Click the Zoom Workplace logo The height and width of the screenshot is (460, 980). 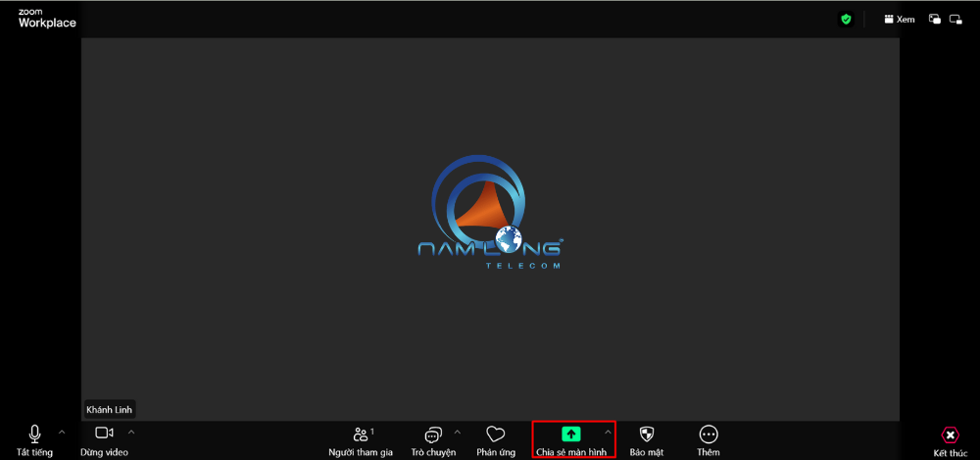coord(46,19)
